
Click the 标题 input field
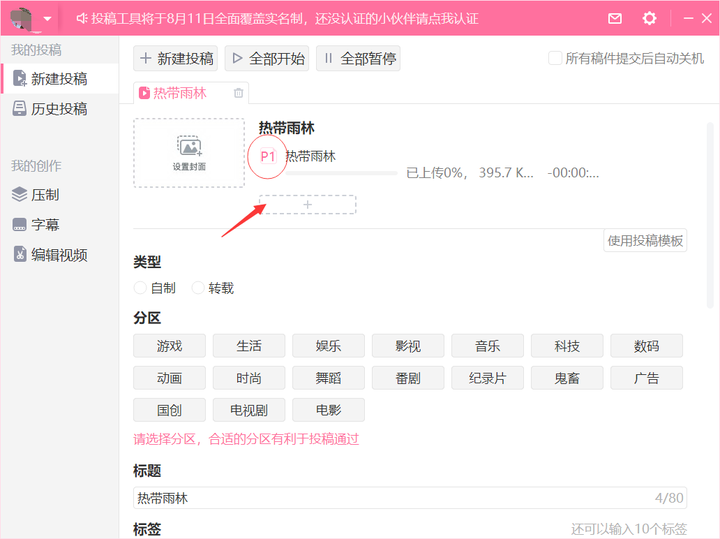click(410, 498)
